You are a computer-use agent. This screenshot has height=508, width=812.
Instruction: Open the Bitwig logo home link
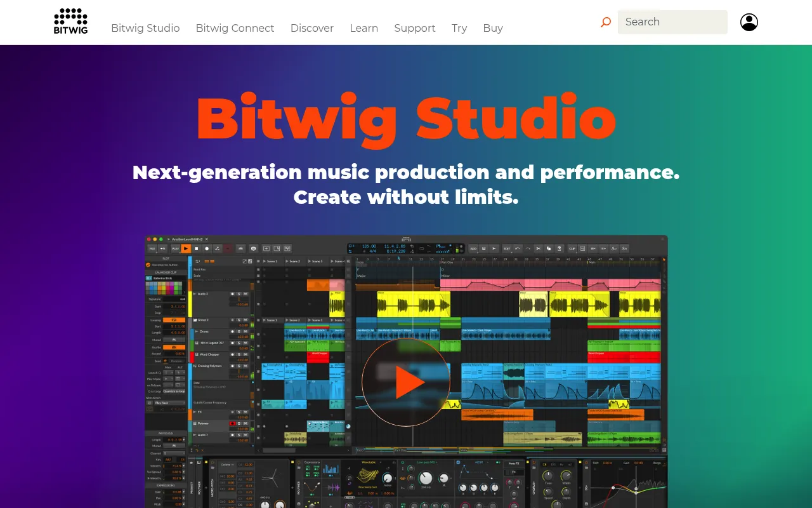point(70,21)
